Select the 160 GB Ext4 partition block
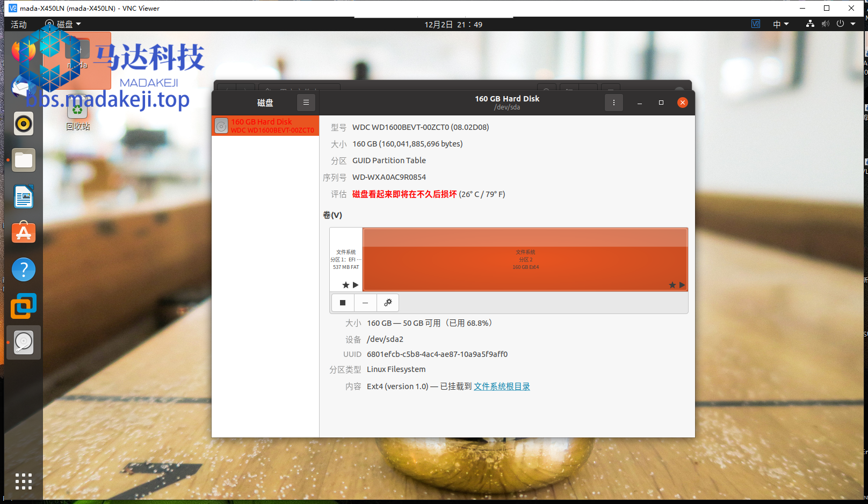The width and height of the screenshot is (868, 504). [525, 259]
